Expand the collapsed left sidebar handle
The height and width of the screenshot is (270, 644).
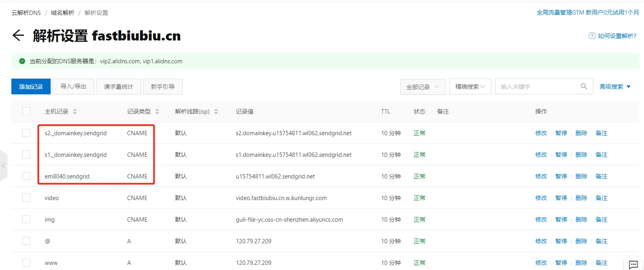click(4, 166)
